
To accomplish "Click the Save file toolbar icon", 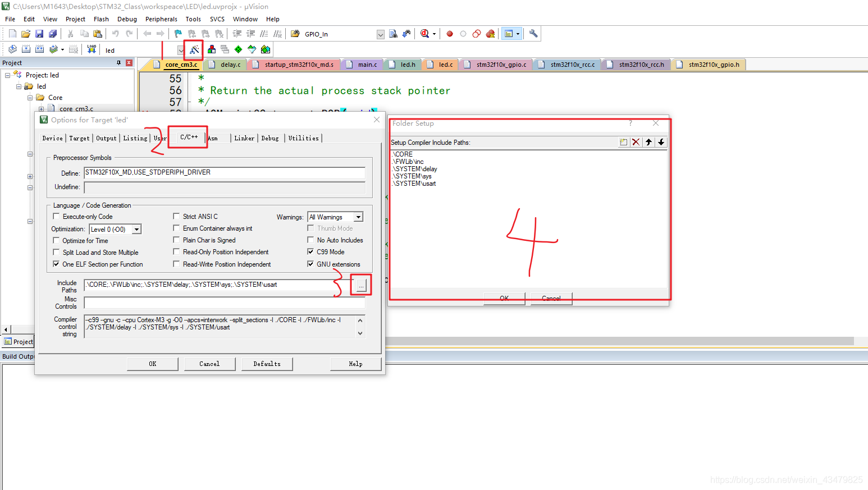I will (39, 34).
